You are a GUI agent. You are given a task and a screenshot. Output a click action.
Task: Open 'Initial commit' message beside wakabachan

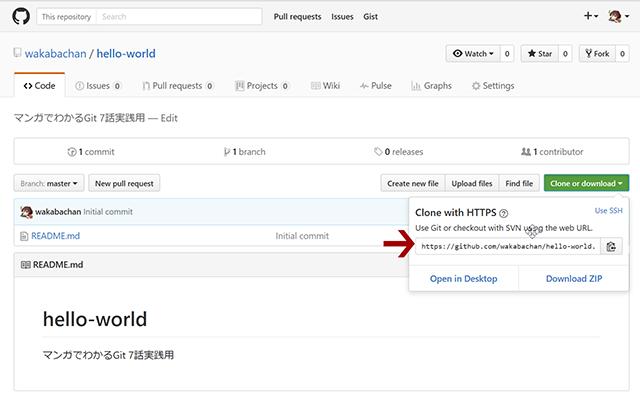tap(108, 212)
